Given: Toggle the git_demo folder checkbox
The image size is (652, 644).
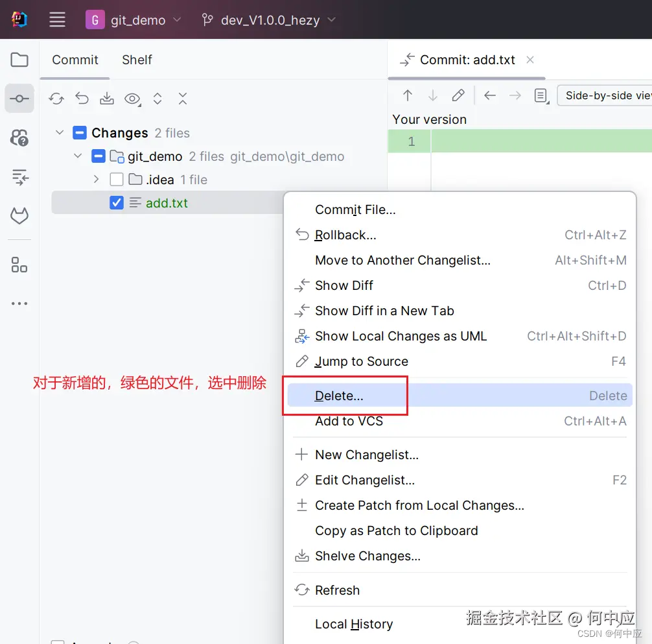Looking at the screenshot, I should pyautogui.click(x=98, y=156).
